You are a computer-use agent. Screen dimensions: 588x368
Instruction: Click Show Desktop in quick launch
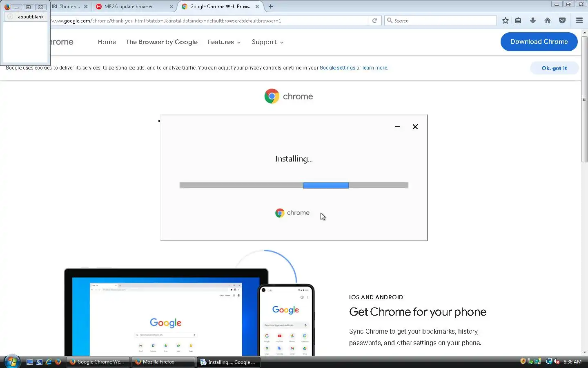coord(30,362)
